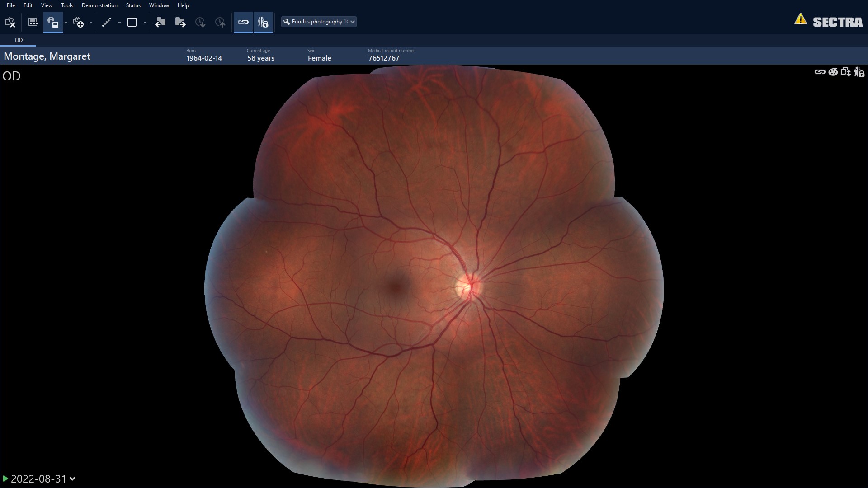The image size is (868, 488).
Task: Switch to the OD tab
Action: (18, 40)
